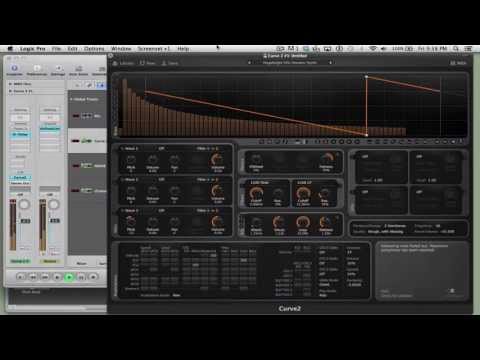
Task: Open Preferences from Logic toolbar
Action: (x=37, y=70)
